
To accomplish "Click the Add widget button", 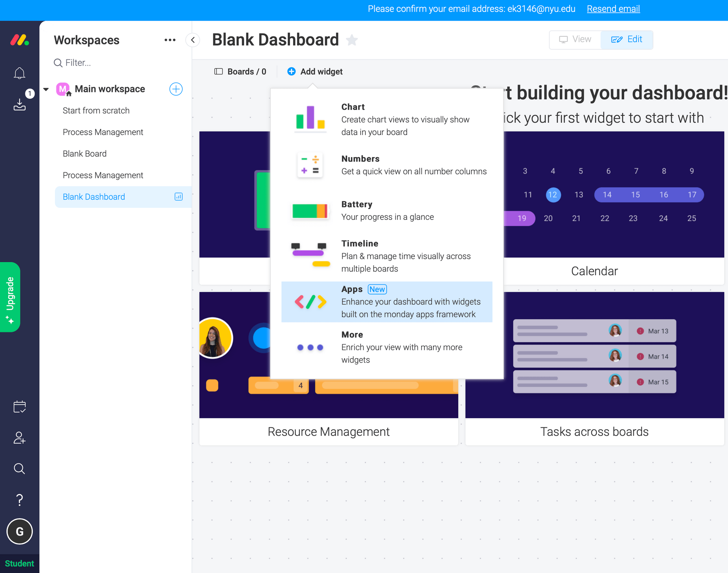I will tap(314, 71).
